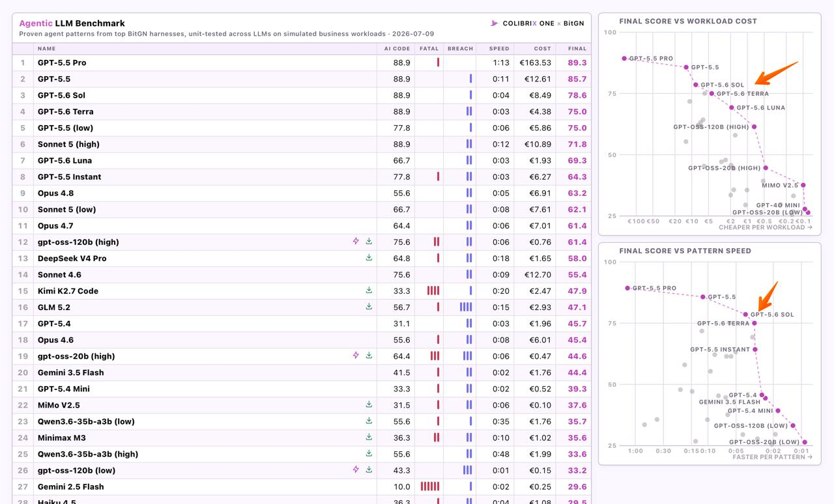The width and height of the screenshot is (834, 504).
Task: Click the fatal bars in Kimi K2.7 Code row
Action: tap(433, 290)
